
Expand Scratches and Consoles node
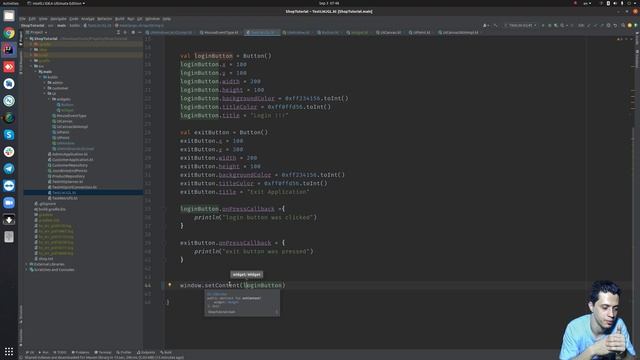(27, 270)
